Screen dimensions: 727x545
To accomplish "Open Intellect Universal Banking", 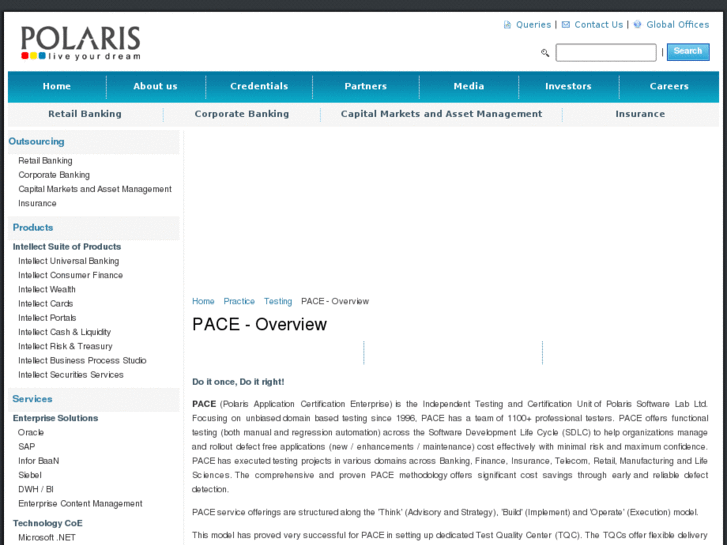I will click(69, 261).
